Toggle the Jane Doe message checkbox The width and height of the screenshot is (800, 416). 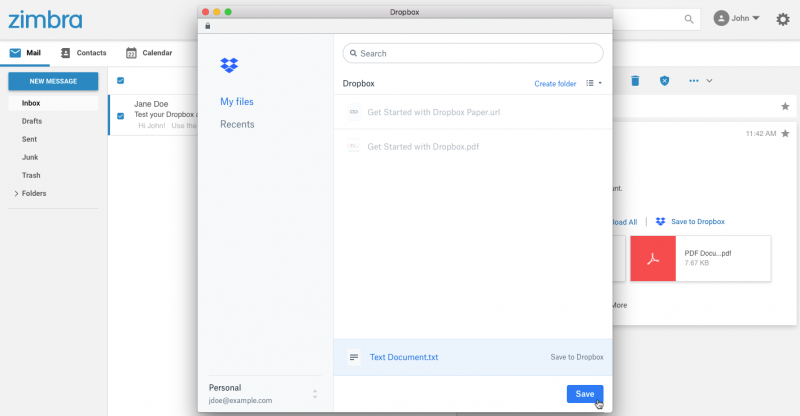coord(120,116)
